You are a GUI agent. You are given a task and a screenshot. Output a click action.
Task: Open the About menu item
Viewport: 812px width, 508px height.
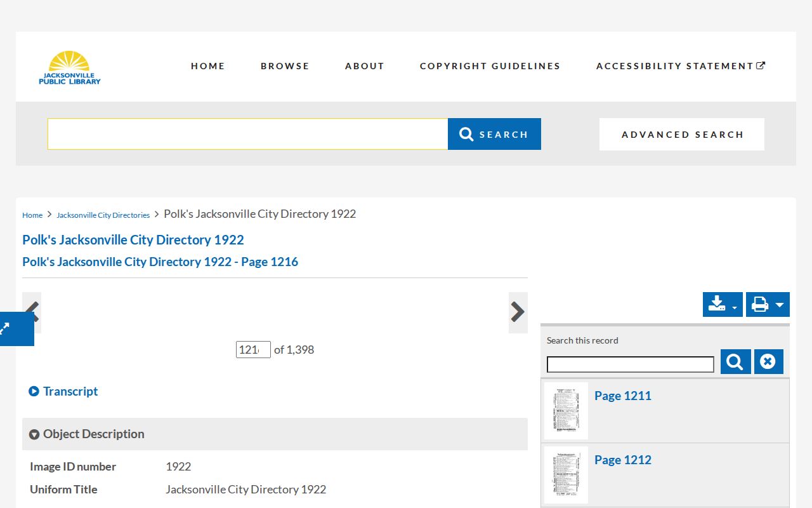tap(365, 66)
